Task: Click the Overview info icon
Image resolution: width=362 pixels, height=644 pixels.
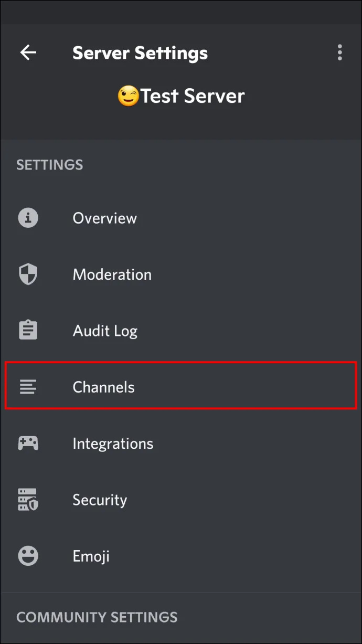Action: click(x=28, y=218)
